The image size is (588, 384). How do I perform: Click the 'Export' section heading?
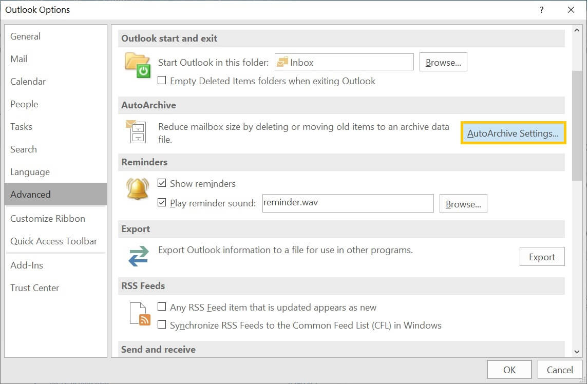tap(136, 229)
